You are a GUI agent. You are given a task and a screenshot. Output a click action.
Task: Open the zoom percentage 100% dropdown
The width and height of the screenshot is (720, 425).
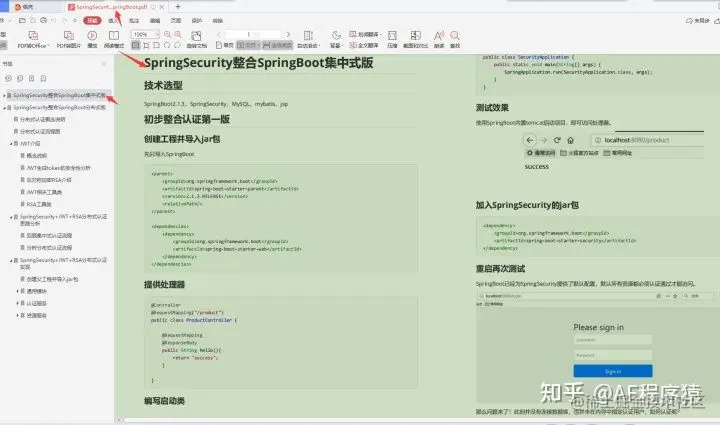(157, 34)
